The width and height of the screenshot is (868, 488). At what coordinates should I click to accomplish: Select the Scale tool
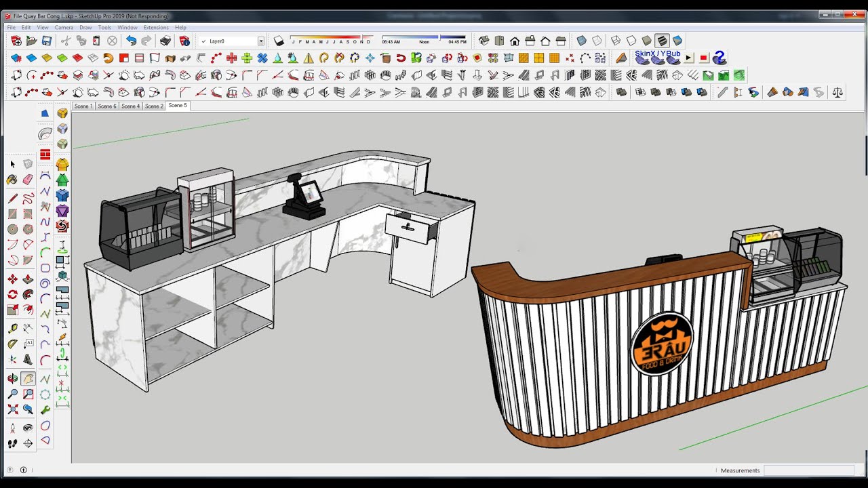12,310
